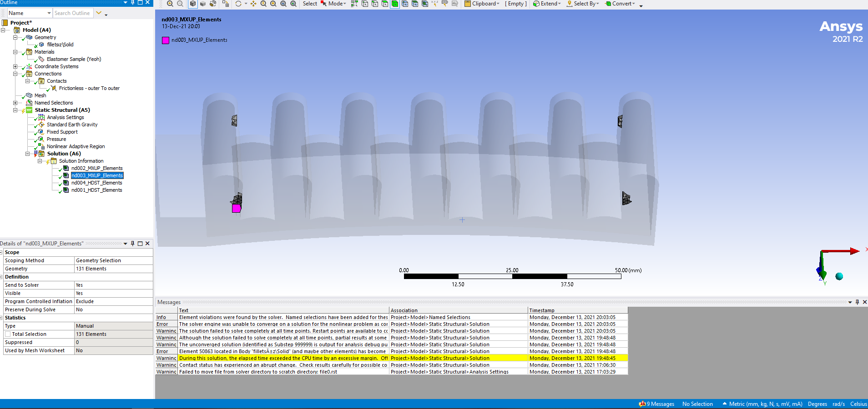
Task: Expand the Coordinate Systems tree node
Action: coord(15,66)
